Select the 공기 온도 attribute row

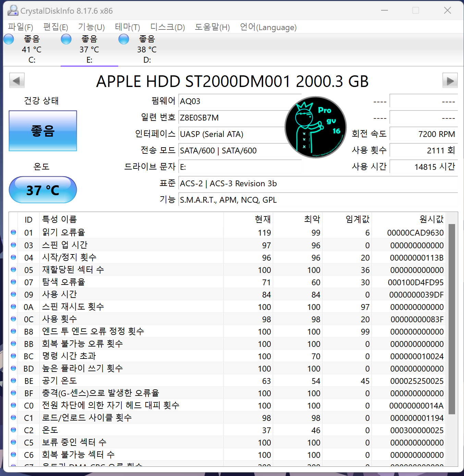[228, 381]
